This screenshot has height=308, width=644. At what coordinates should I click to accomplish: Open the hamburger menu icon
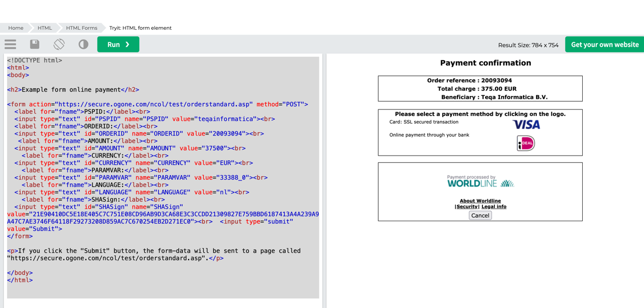pos(10,44)
